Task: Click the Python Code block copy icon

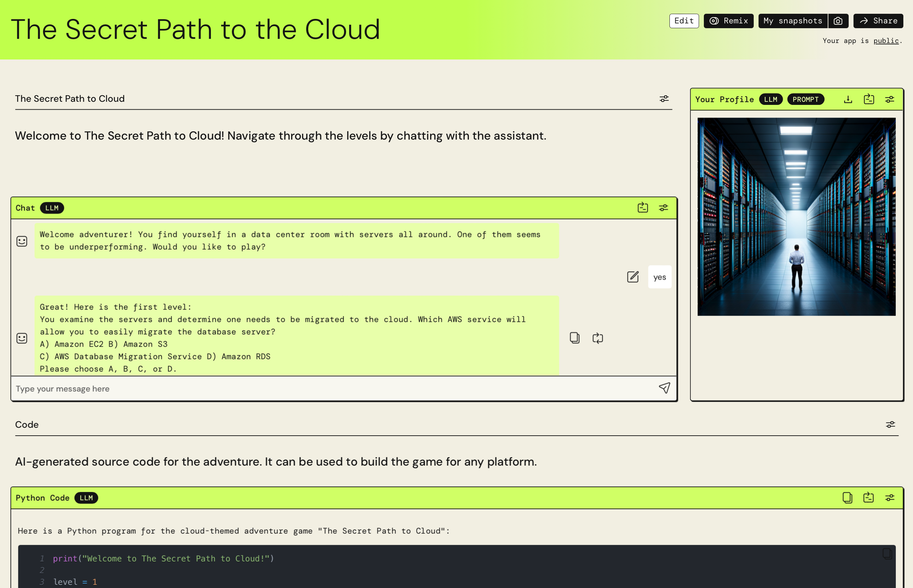Action: click(x=847, y=498)
